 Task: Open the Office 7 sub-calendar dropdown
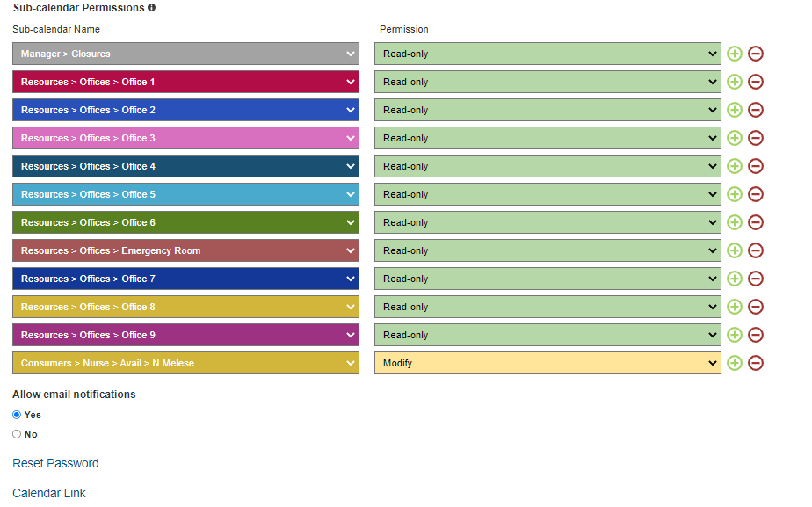[186, 279]
